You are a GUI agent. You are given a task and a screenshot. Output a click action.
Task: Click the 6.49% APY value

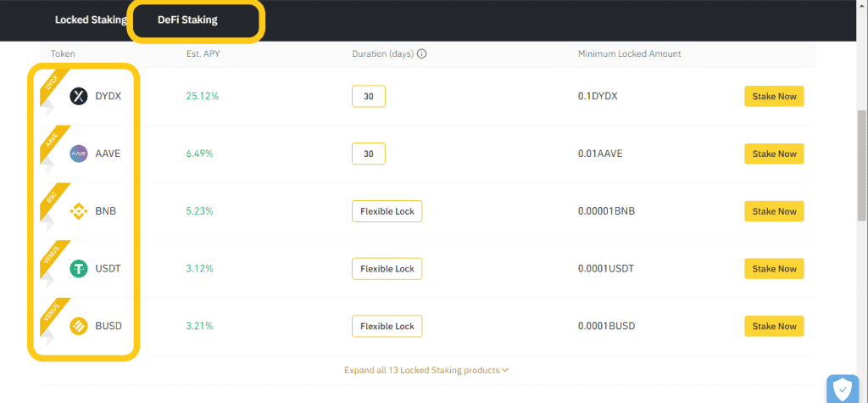[200, 154]
